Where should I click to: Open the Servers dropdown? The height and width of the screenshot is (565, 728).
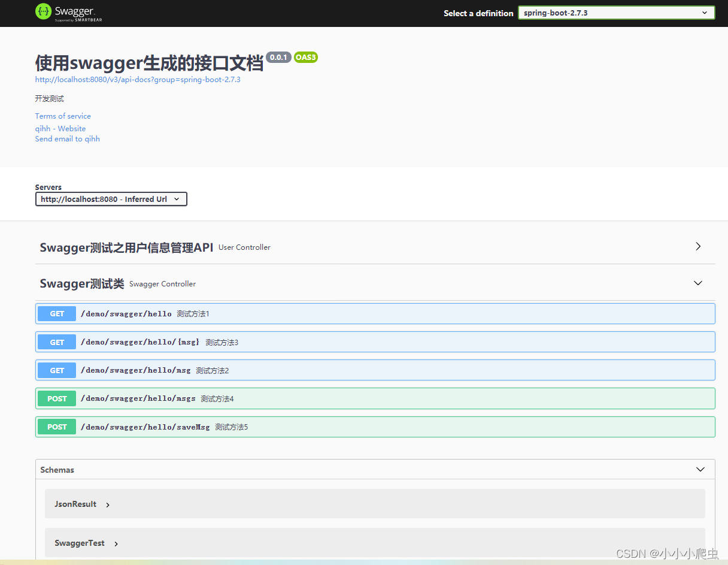(111, 198)
